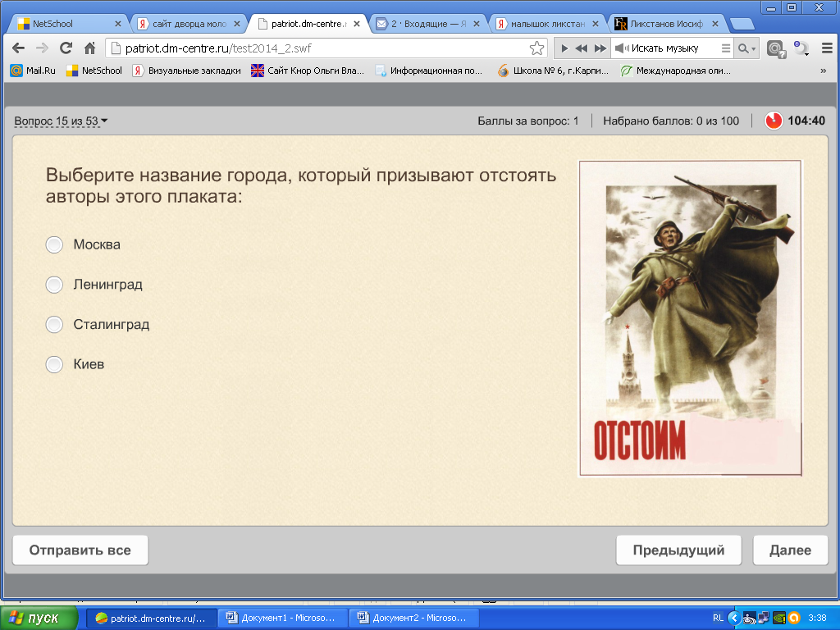Choose Сталинград as the answer

pos(54,324)
